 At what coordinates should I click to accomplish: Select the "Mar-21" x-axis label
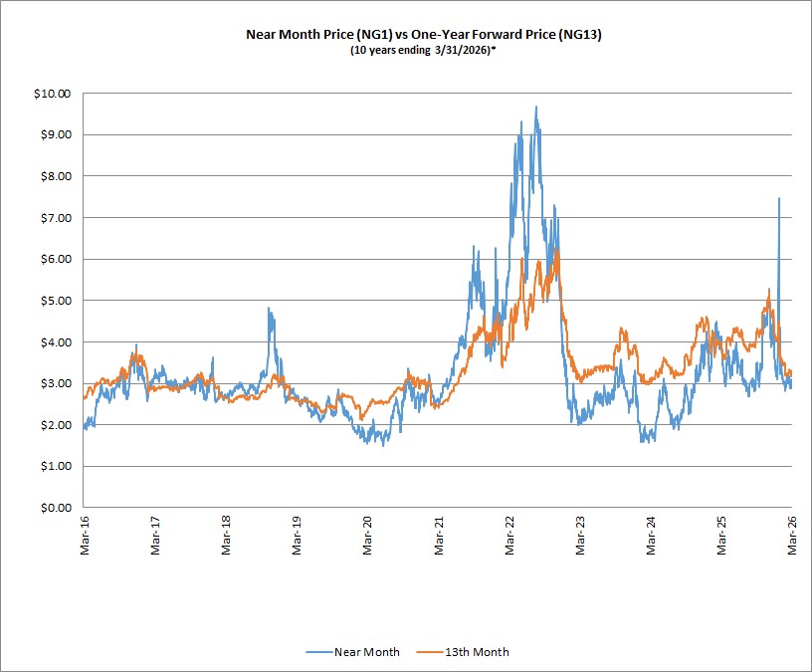[x=439, y=536]
